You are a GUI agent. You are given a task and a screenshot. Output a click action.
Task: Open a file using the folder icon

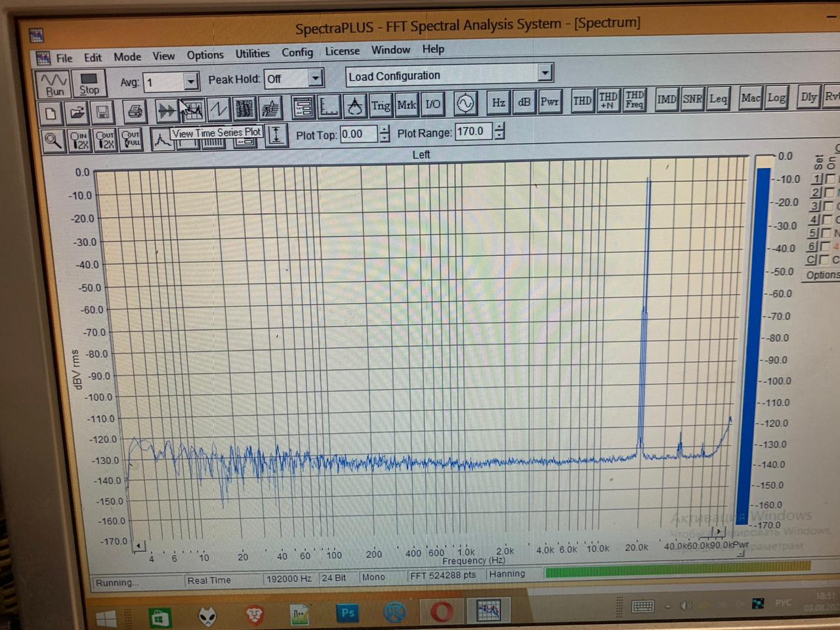(77, 113)
